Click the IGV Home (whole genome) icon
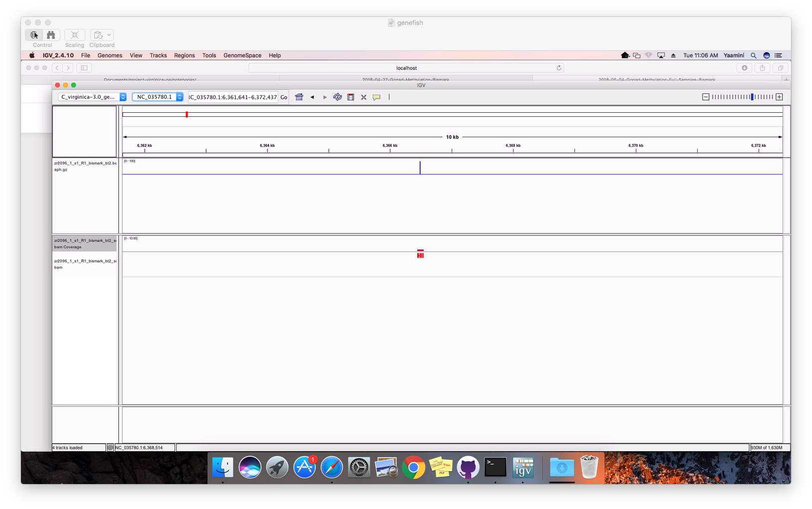Screen dimensions: 812x509 click(299, 97)
